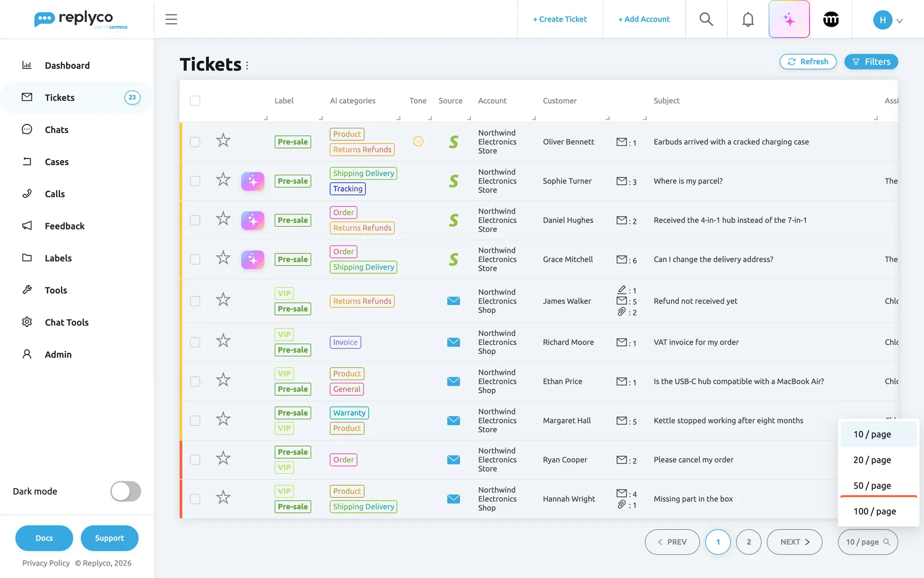
Task: Click the replyco logo
Action: tap(80, 20)
